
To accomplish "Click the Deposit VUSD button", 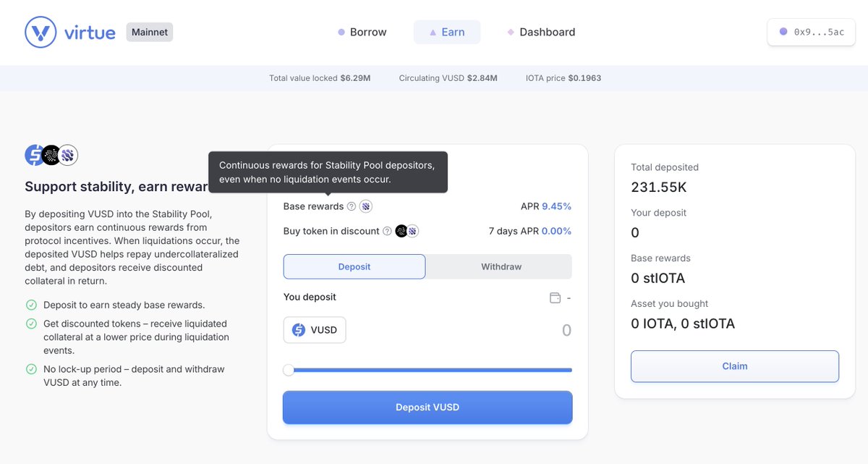I will (427, 408).
